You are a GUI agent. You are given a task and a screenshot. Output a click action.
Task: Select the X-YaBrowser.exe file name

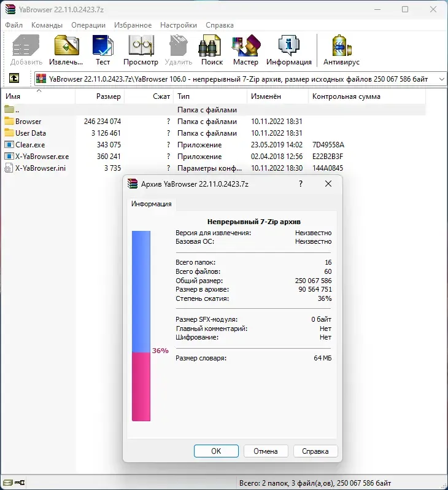coord(42,156)
